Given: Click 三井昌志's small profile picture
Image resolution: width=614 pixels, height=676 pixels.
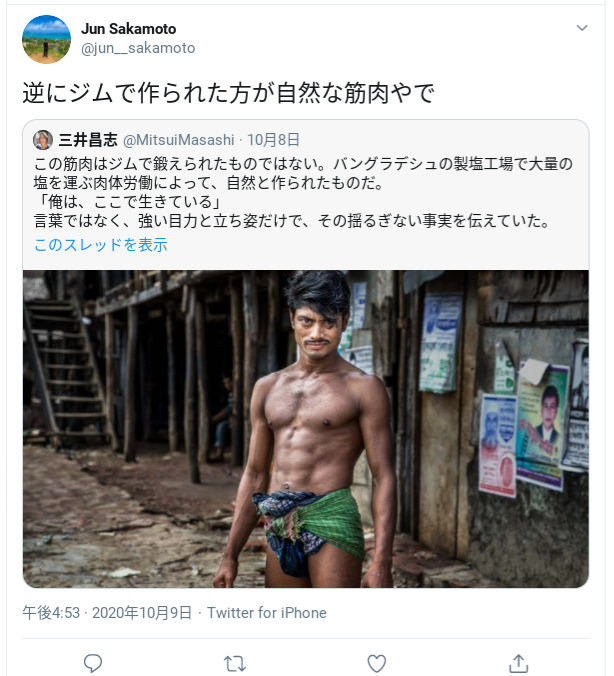Looking at the screenshot, I should click(43, 140).
